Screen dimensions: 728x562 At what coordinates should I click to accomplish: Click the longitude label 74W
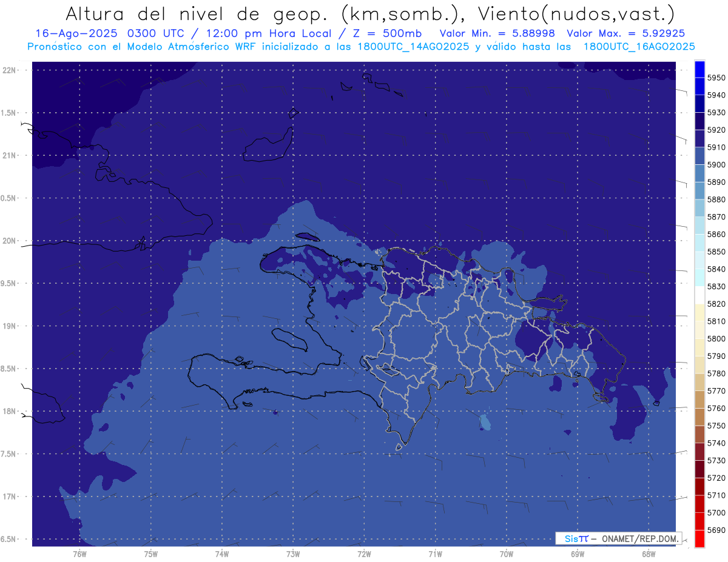pyautogui.click(x=222, y=554)
